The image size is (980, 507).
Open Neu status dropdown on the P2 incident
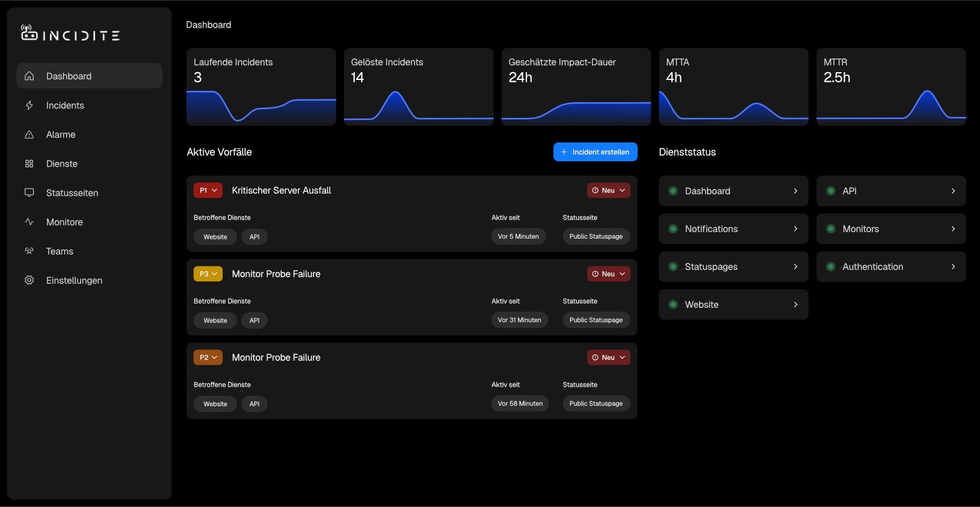[x=609, y=357]
